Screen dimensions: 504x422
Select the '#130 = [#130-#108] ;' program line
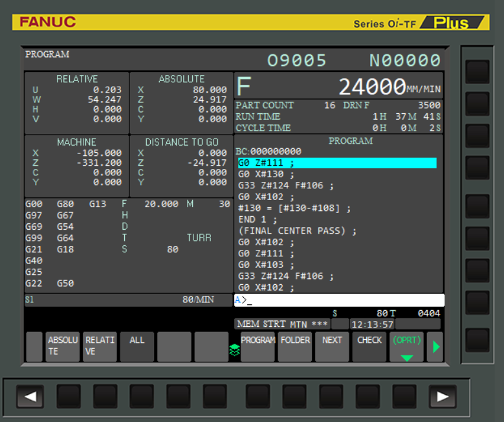(294, 208)
